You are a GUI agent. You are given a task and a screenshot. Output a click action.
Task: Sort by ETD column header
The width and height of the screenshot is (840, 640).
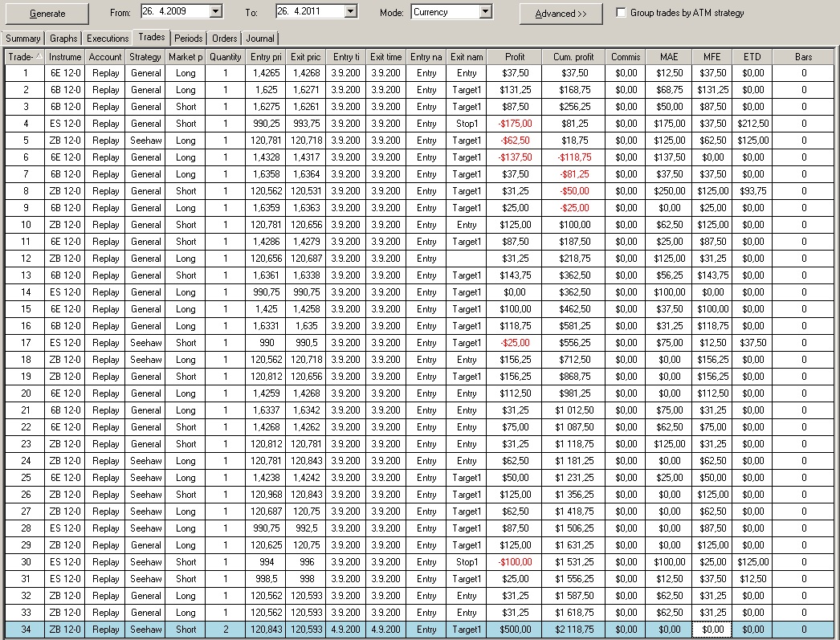pos(752,57)
